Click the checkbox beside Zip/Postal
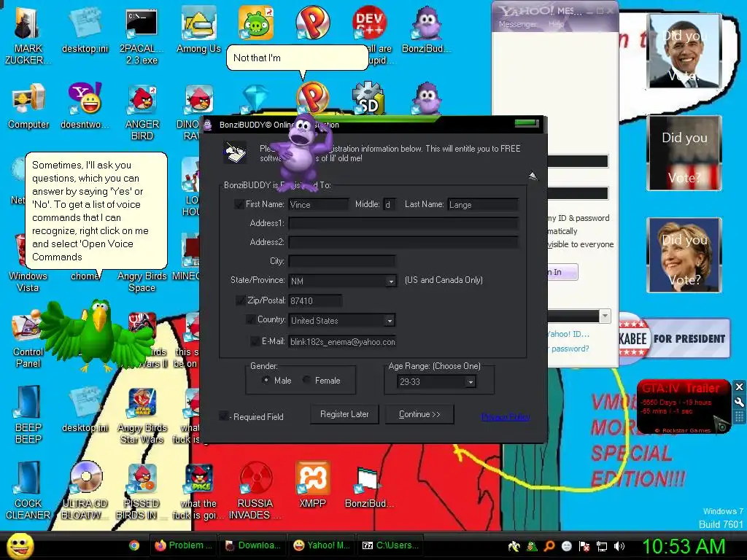Viewport: 747px width, 560px height. (x=241, y=300)
